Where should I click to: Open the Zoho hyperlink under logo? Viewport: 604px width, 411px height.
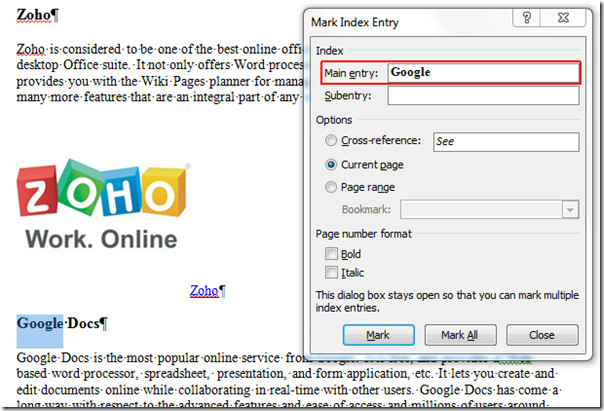click(204, 290)
